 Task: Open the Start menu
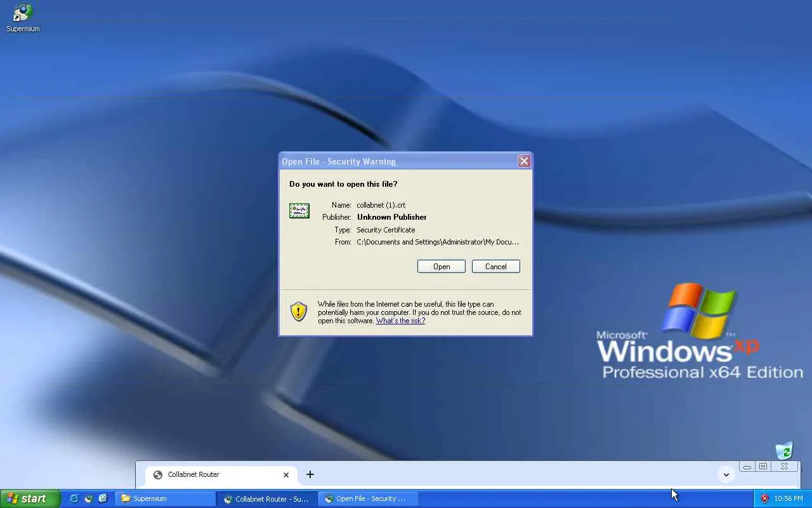[30, 498]
